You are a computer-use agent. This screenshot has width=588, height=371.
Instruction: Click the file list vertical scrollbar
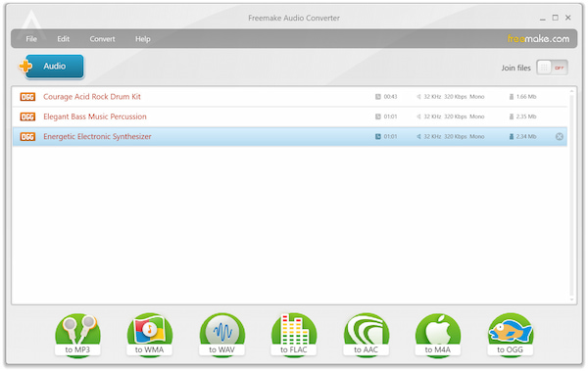(571, 195)
